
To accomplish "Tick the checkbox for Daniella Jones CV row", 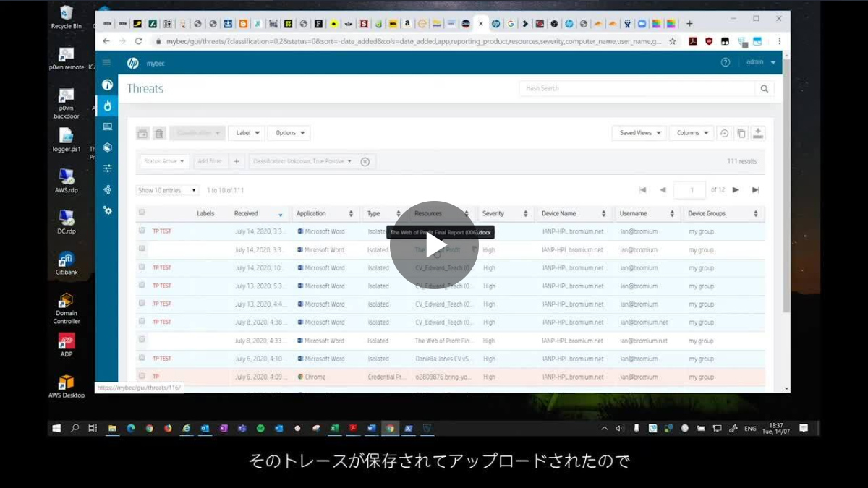I will coord(142,358).
